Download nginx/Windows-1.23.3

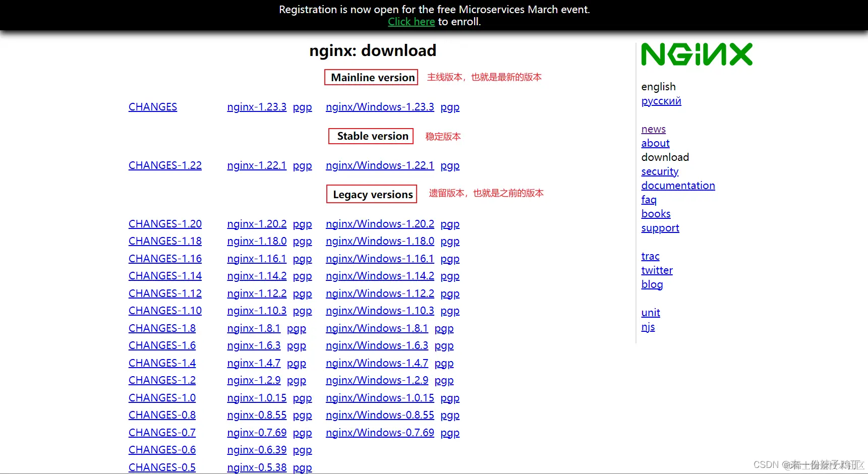(x=380, y=107)
